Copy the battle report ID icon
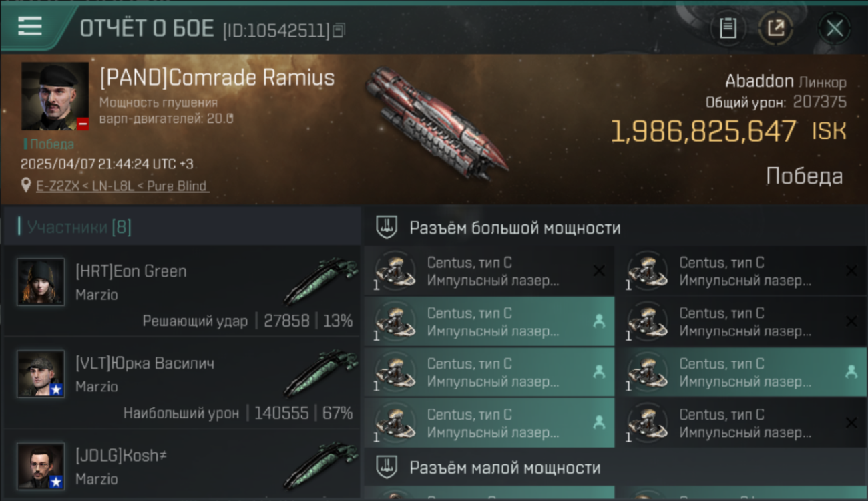The width and height of the screenshot is (868, 501). pos(339,30)
